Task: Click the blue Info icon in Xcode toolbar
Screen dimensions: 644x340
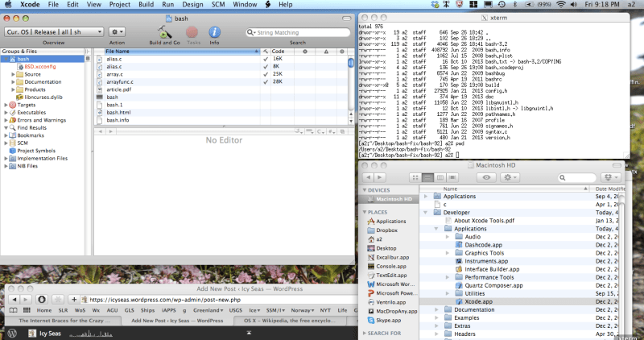Action: point(214,32)
